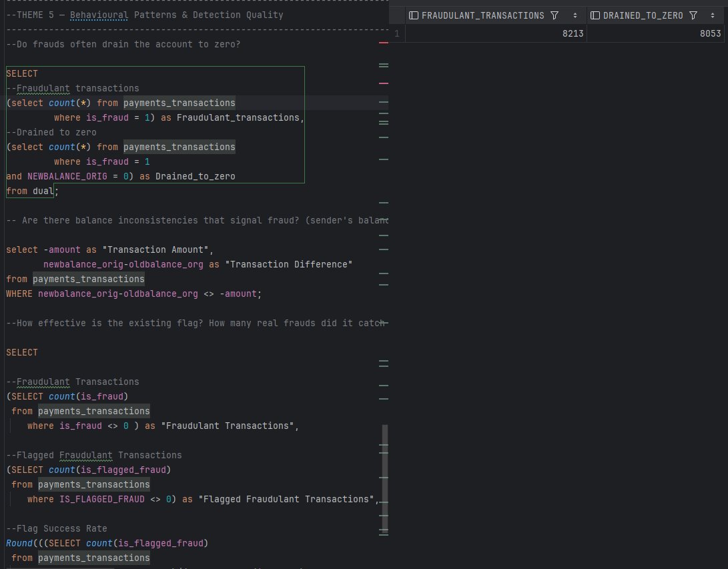This screenshot has height=569, width=728.
Task: Select the cell containing 8213
Action: 496,33
